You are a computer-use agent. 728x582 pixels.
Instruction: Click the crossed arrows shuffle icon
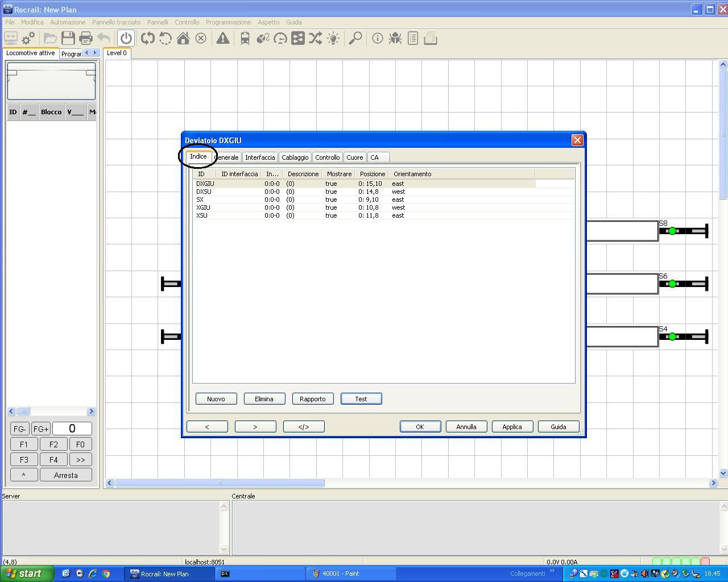tap(316, 39)
